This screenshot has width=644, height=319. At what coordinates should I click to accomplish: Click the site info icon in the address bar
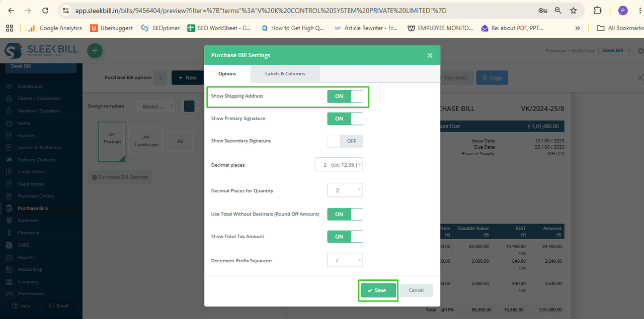66,10
